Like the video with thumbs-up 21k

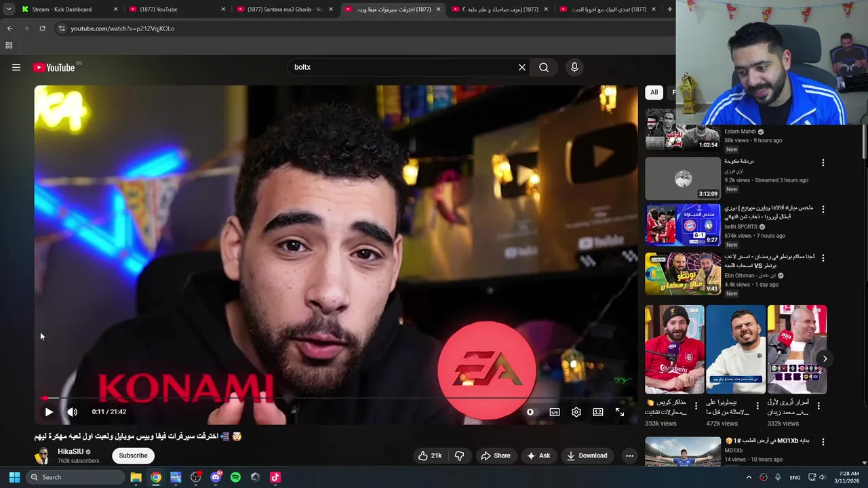pos(430,455)
